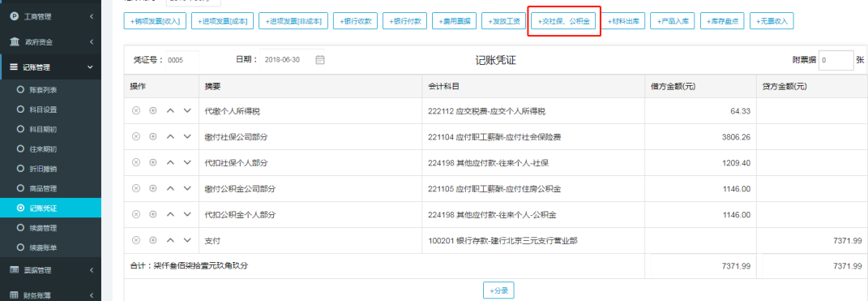
Task: Click the +费用票据 button
Action: (454, 21)
